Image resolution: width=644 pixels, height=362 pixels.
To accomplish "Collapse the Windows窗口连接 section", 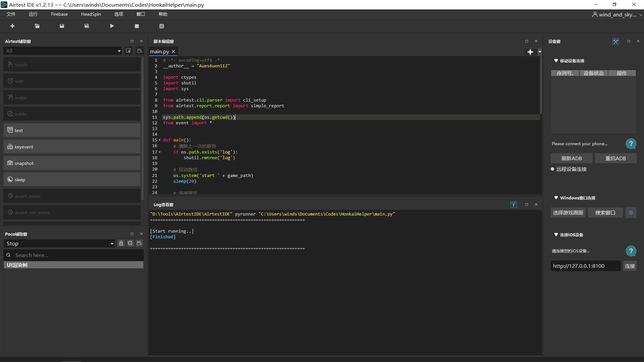I will (556, 198).
